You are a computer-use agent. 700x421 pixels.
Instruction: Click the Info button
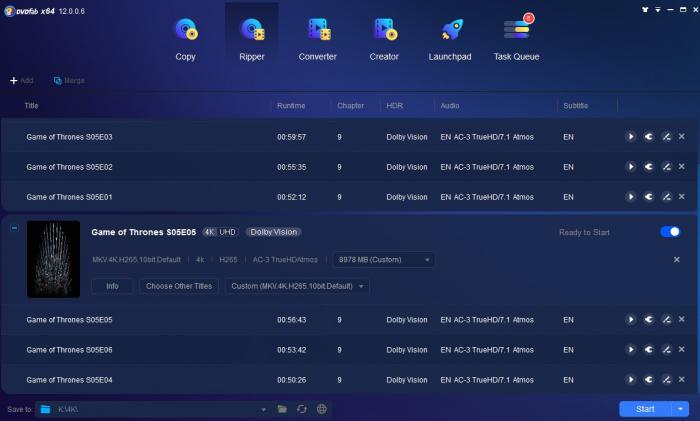click(112, 286)
